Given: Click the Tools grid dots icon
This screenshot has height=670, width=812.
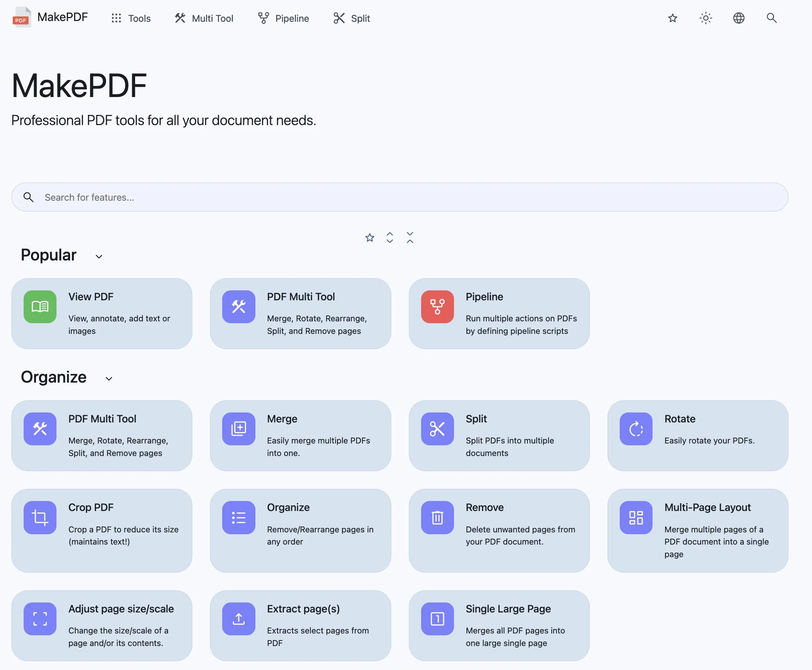Looking at the screenshot, I should point(116,18).
